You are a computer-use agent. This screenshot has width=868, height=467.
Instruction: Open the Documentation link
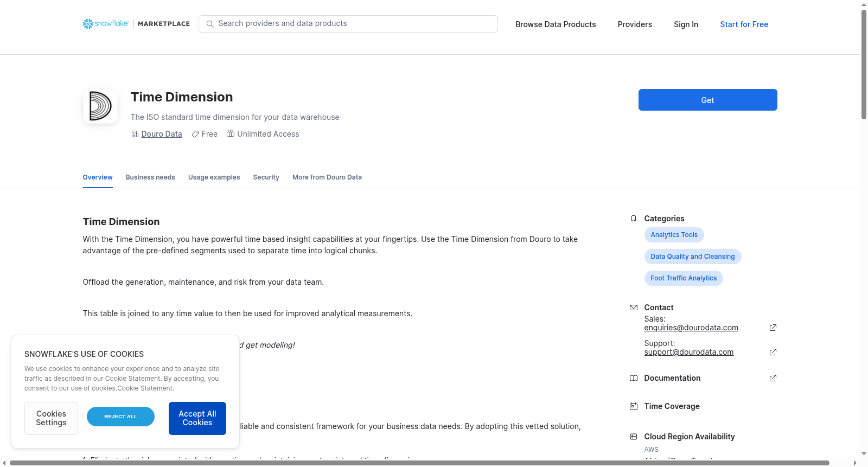click(x=672, y=378)
